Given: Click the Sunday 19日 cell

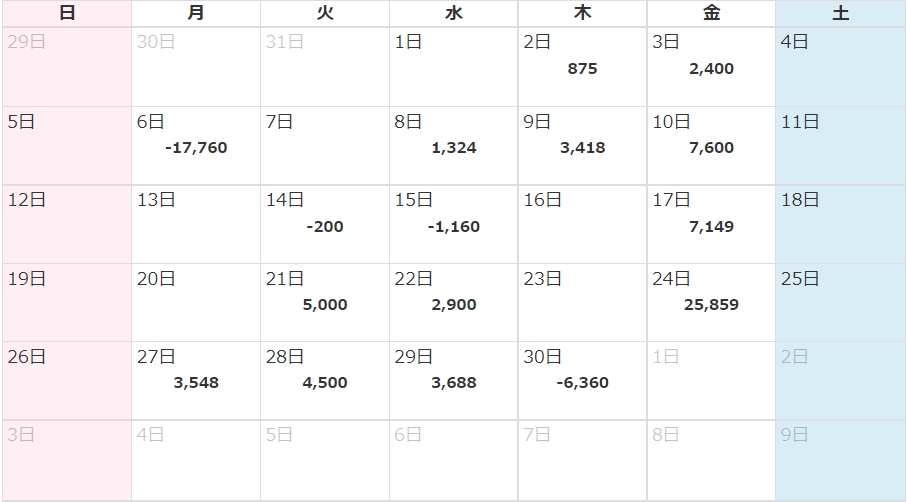Looking at the screenshot, I should tap(67, 303).
